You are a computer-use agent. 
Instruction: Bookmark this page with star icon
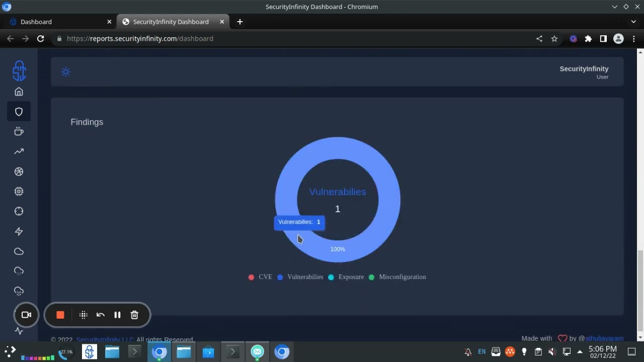554,38
